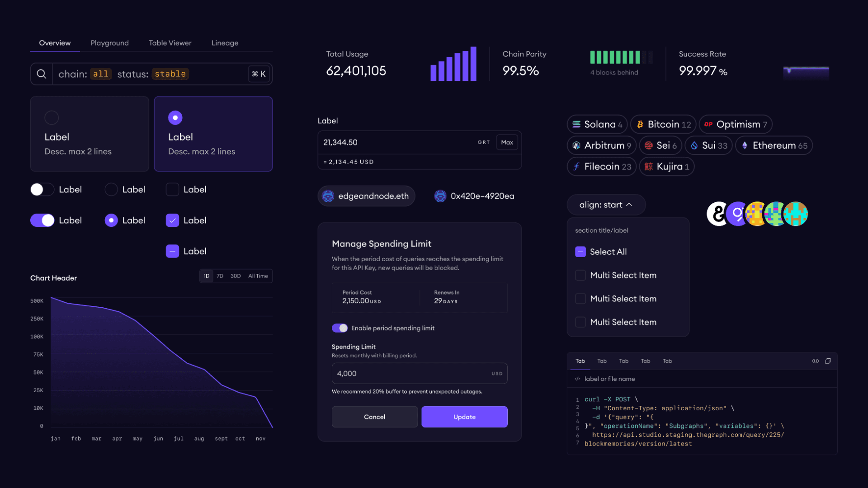The image size is (868, 488).
Task: Click the Bitcoin chain pill icon
Action: pos(640,124)
